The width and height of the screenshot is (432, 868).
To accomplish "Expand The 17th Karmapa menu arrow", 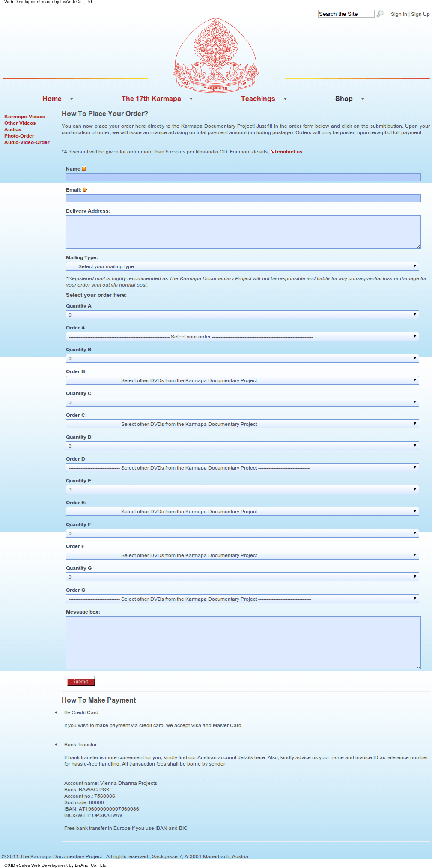I will (x=191, y=99).
